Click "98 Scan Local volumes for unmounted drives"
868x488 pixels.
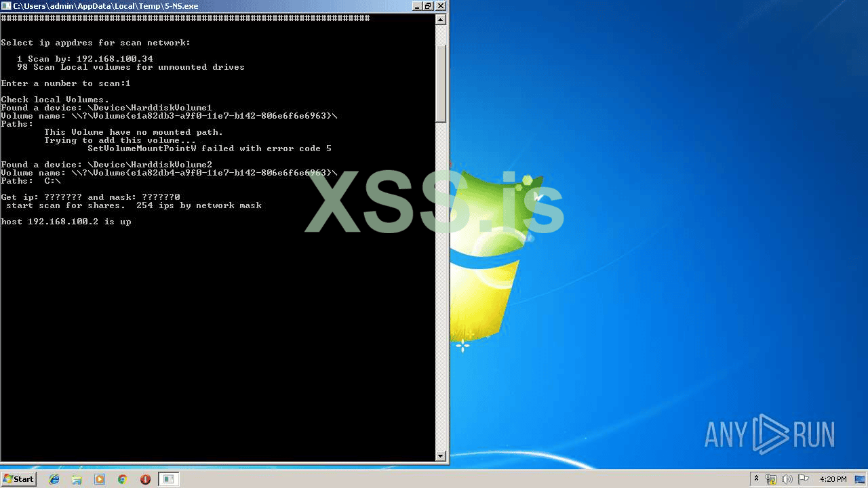click(131, 67)
